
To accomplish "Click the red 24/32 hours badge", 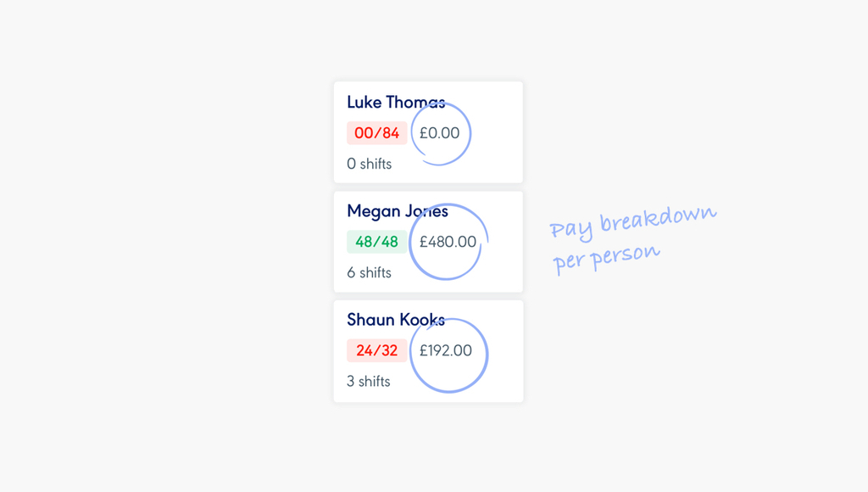I will tap(377, 350).
